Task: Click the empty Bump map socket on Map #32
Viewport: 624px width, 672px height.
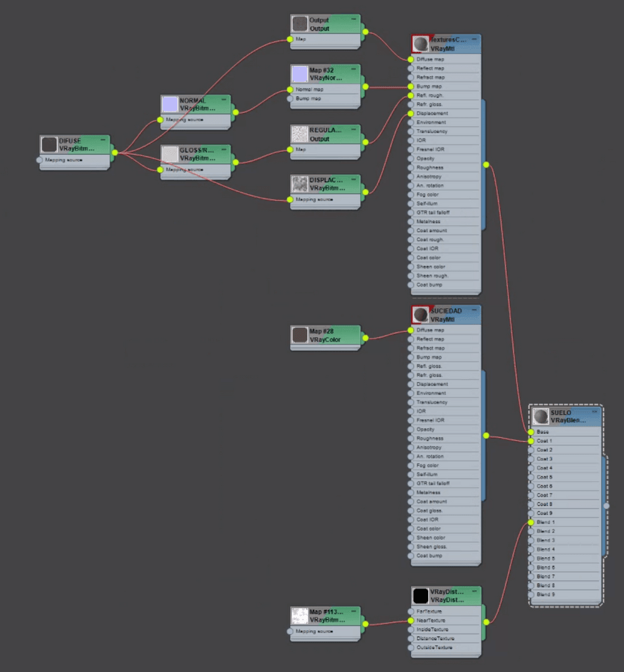Action: point(290,99)
